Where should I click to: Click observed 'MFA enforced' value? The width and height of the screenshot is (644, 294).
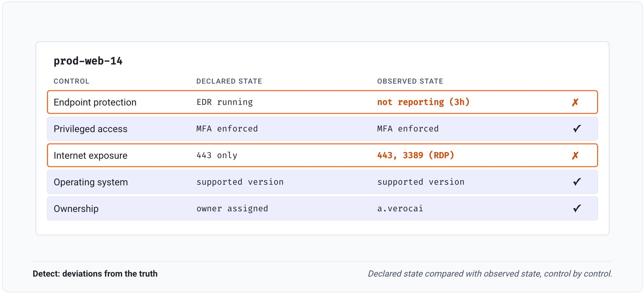click(408, 129)
